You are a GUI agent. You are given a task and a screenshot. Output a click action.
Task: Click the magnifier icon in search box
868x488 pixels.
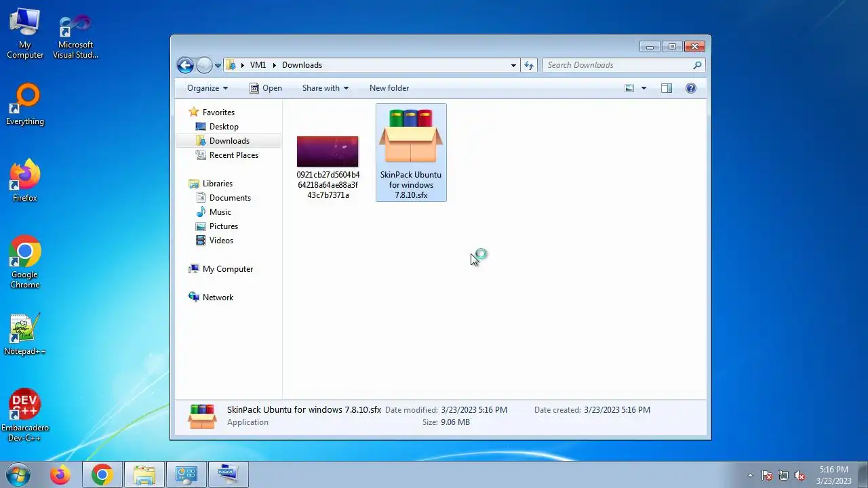(x=697, y=65)
